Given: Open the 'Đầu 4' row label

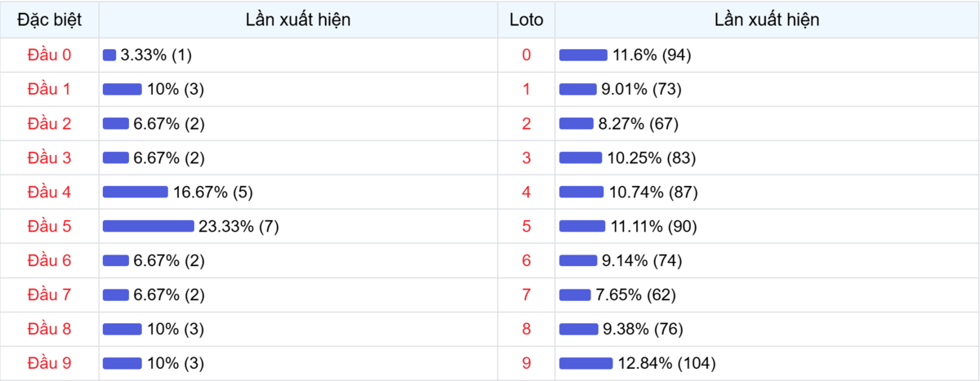Looking at the screenshot, I should pyautogui.click(x=49, y=192).
